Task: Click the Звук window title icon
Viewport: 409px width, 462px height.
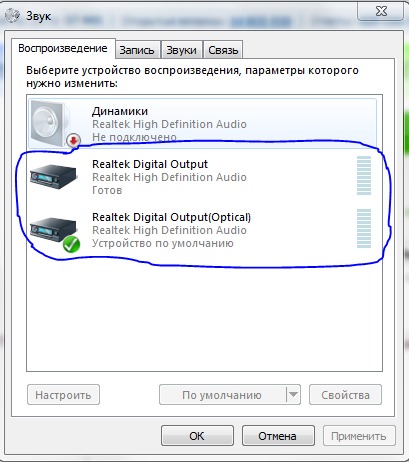Action: (x=13, y=15)
